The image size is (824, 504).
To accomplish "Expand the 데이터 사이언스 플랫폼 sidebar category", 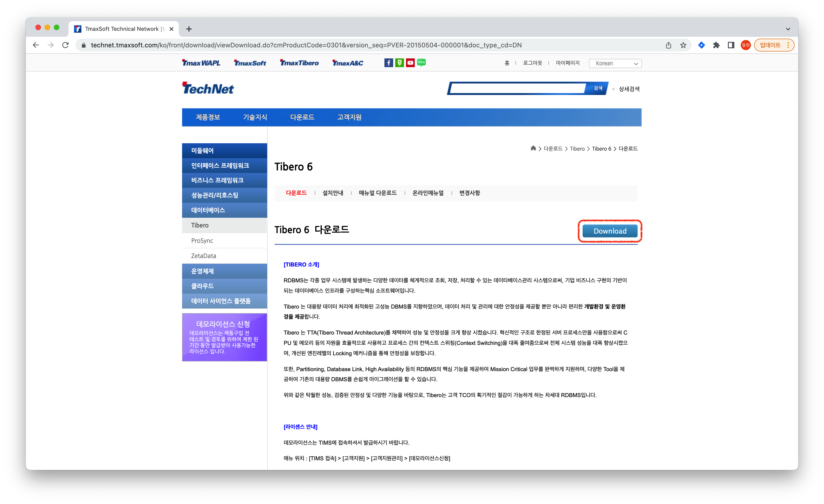I will point(224,301).
